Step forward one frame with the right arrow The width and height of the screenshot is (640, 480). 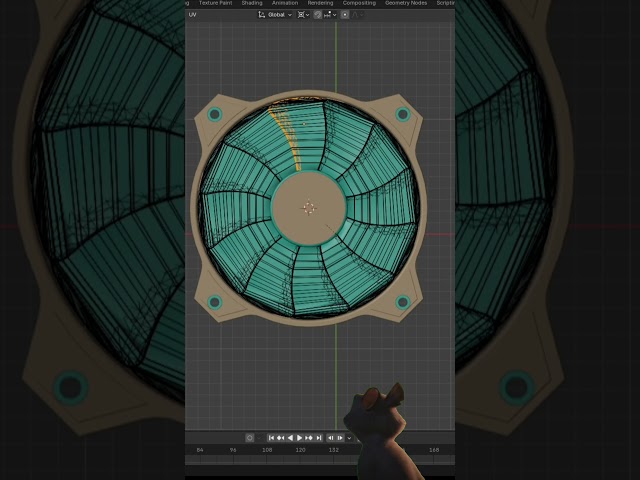340,438
